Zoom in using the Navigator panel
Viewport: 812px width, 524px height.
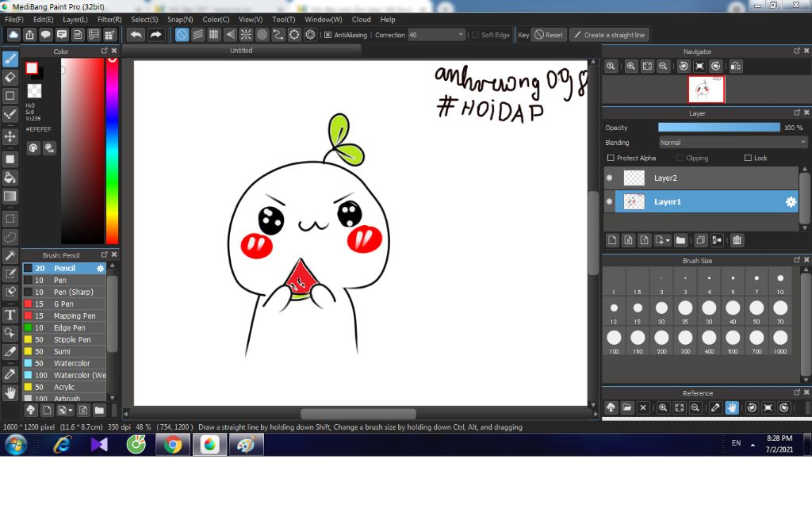[x=630, y=67]
